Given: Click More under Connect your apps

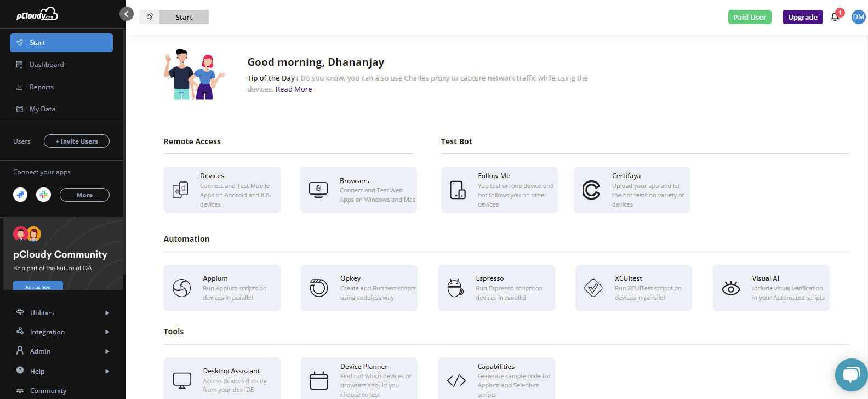Looking at the screenshot, I should (x=84, y=195).
